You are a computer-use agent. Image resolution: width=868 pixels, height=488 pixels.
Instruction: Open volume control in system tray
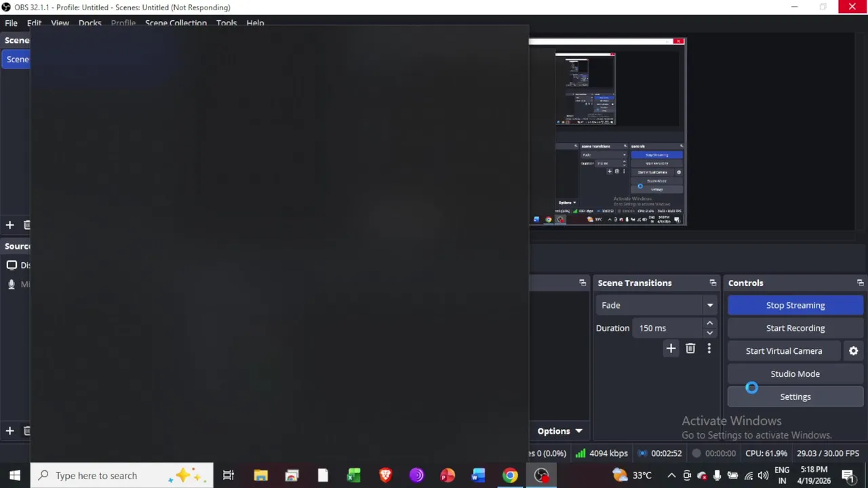tap(764, 476)
